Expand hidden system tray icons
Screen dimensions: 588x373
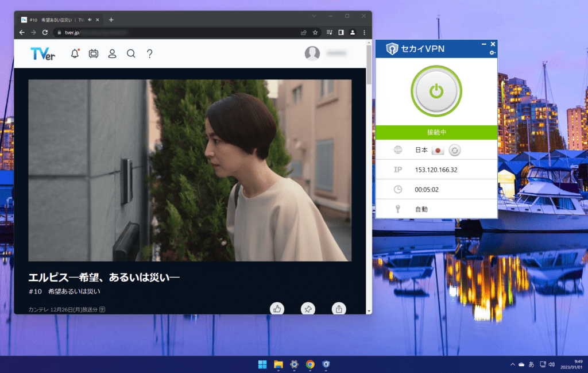tap(513, 364)
